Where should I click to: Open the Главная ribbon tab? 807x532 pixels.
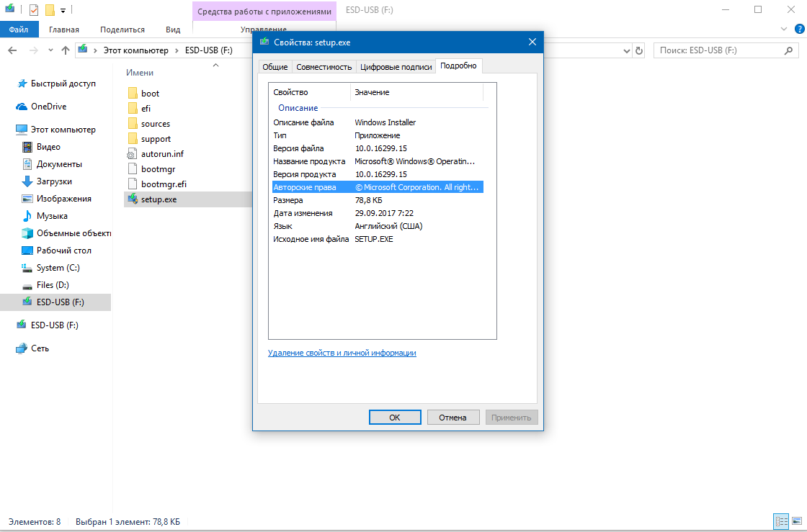pyautogui.click(x=64, y=30)
